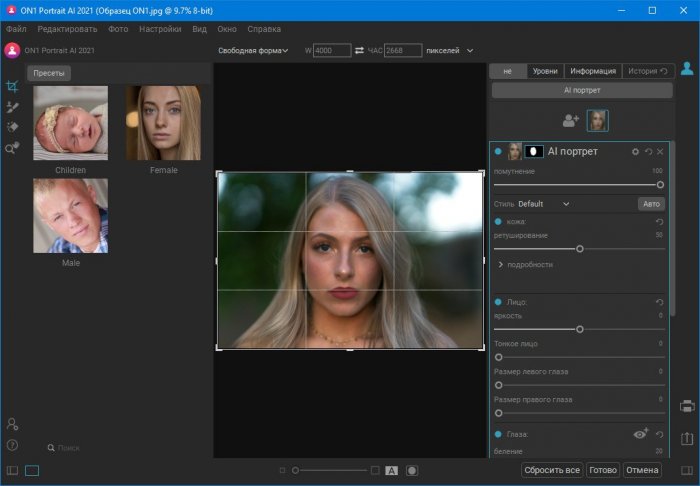Toggle the Лицо (face) section on/off
700x486 pixels.
[498, 302]
